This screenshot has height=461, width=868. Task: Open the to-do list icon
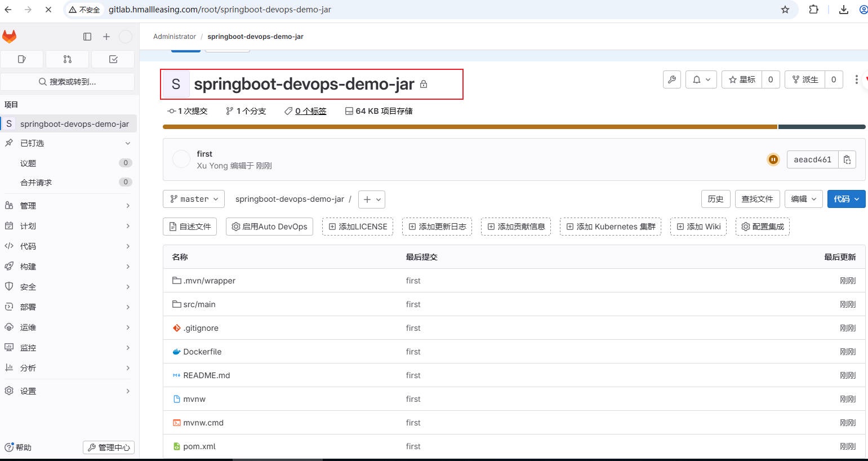click(x=113, y=59)
